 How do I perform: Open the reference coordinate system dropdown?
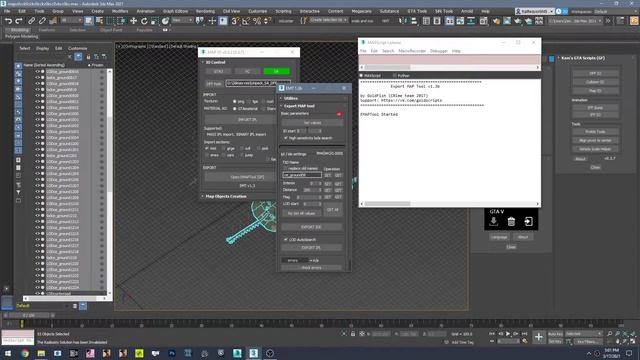click(182, 20)
